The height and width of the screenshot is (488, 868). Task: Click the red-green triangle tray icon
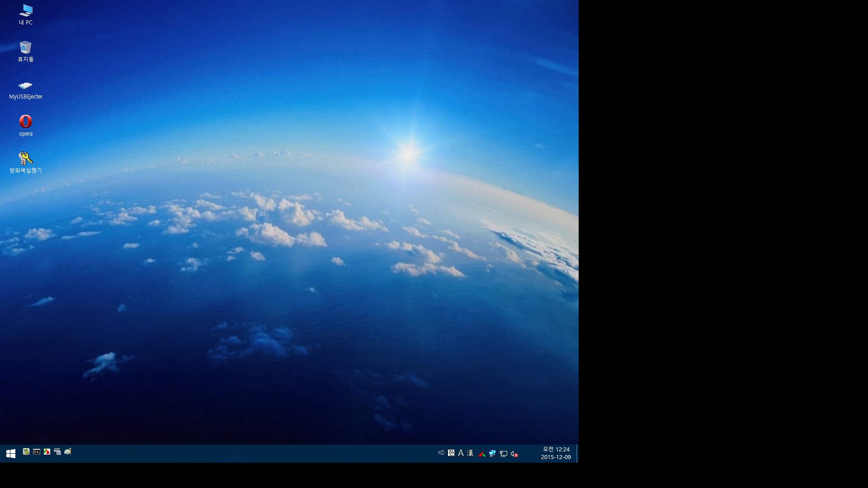point(482,454)
